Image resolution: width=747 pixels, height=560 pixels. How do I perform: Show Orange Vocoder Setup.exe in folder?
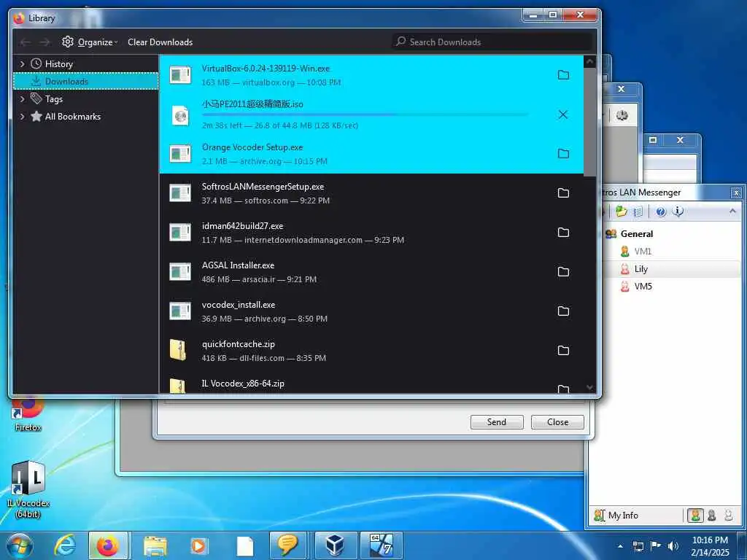[563, 154]
